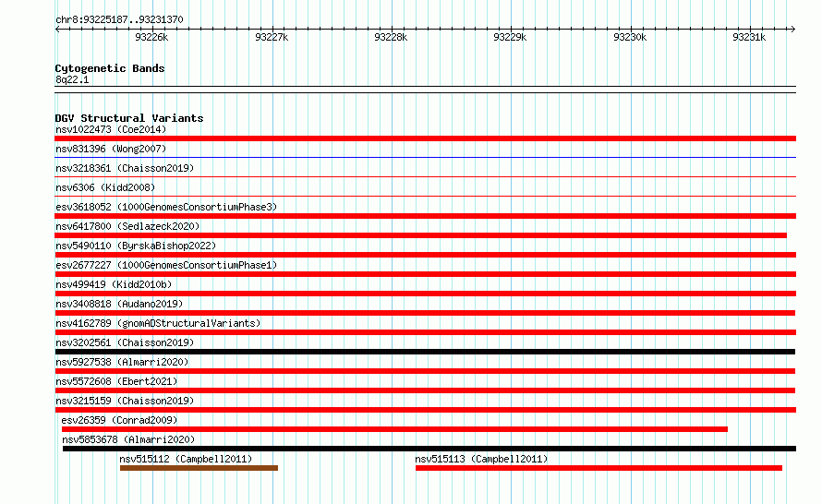The width and height of the screenshot is (822, 504).
Task: Click nsv3202561 (Chaisson2019) label
Action: pos(125,342)
